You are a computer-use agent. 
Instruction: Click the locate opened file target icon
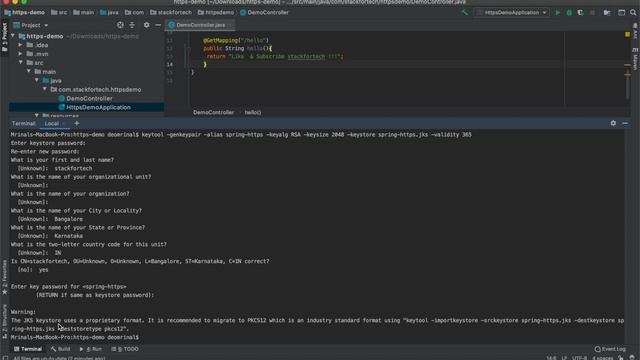click(120, 25)
